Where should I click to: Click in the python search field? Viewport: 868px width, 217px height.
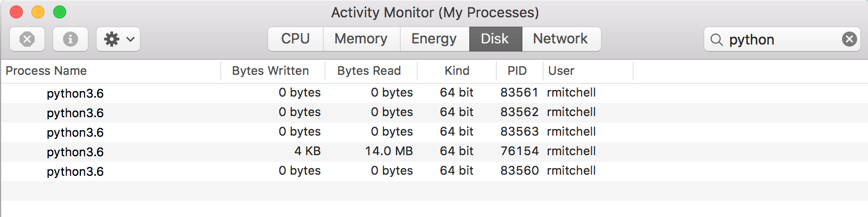click(781, 40)
